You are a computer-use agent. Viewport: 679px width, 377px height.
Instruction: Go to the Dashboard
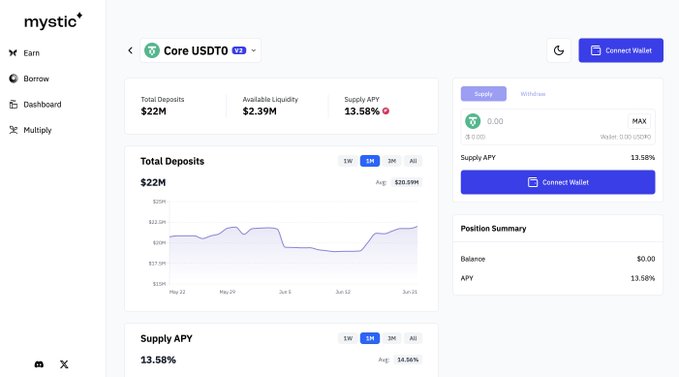pyautogui.click(x=42, y=104)
